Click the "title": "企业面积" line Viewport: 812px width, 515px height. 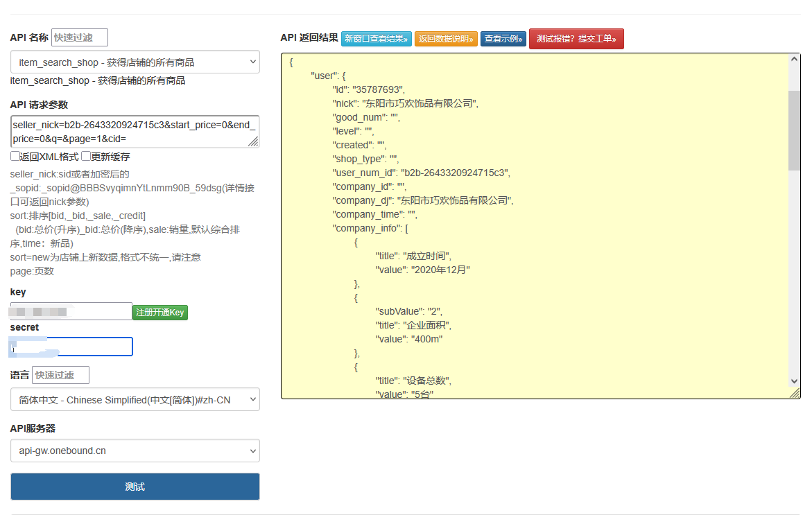coord(413,325)
